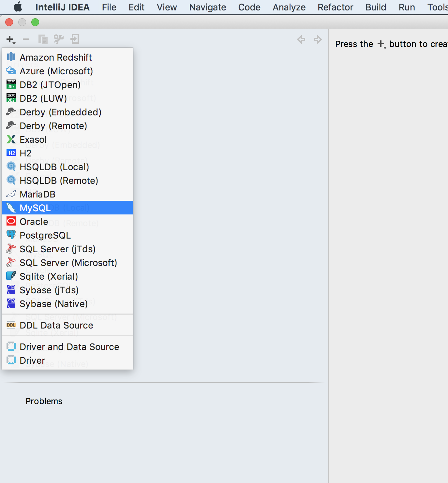The image size is (448, 483).
Task: Open the View menu
Action: 167,7
